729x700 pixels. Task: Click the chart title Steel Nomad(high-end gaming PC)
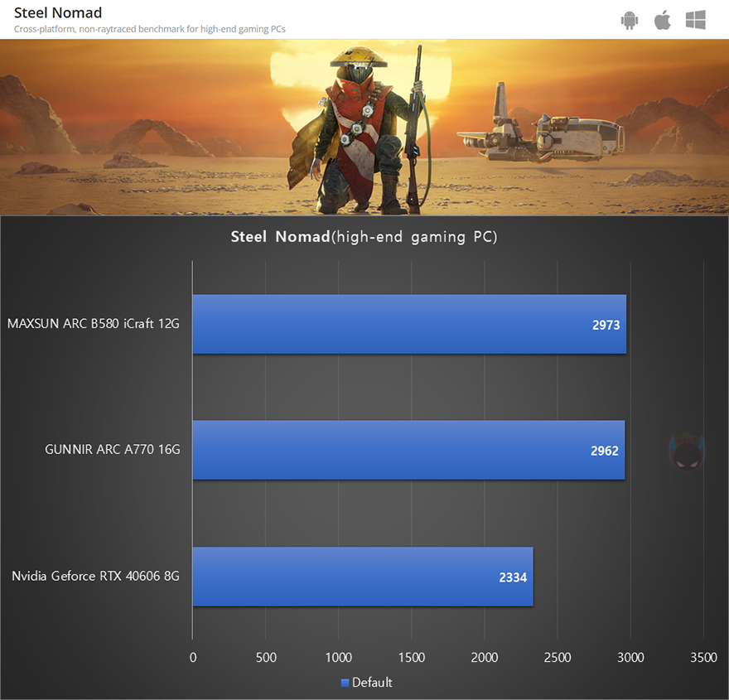[x=364, y=237]
